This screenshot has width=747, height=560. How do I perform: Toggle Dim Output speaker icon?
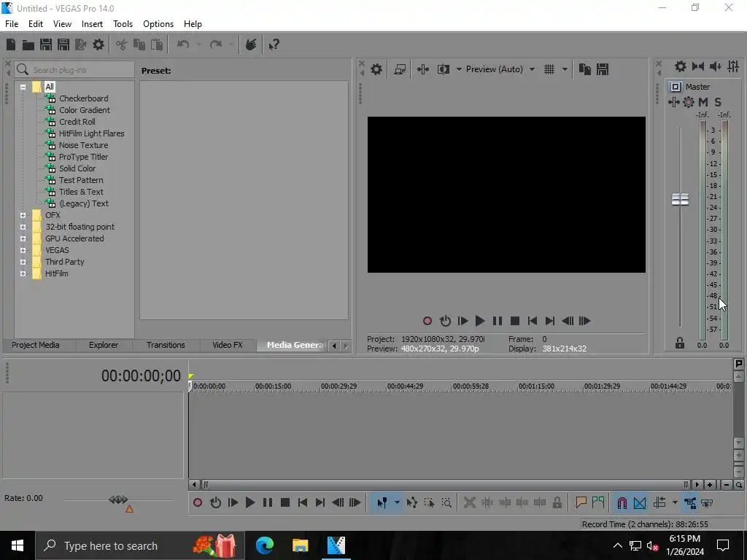pyautogui.click(x=716, y=66)
